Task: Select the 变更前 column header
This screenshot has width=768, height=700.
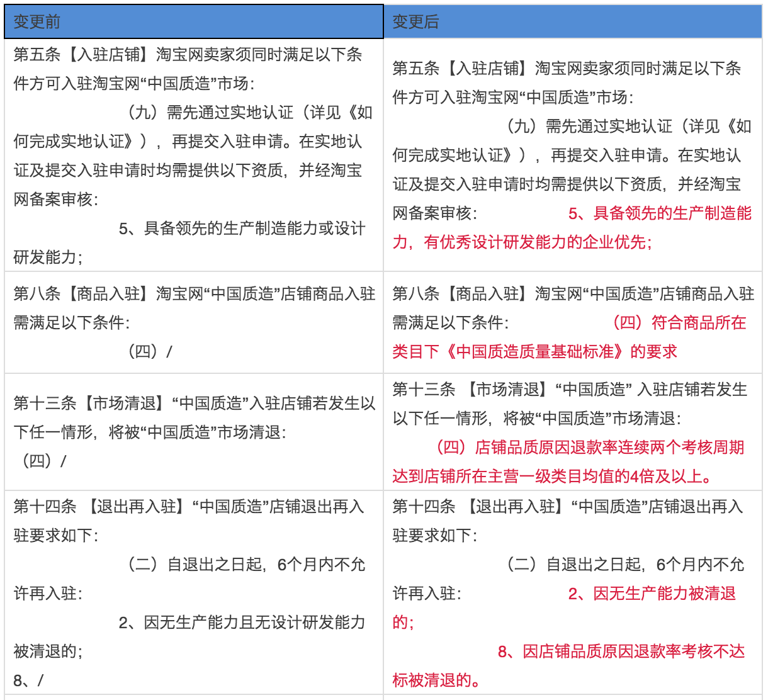Action: click(194, 21)
